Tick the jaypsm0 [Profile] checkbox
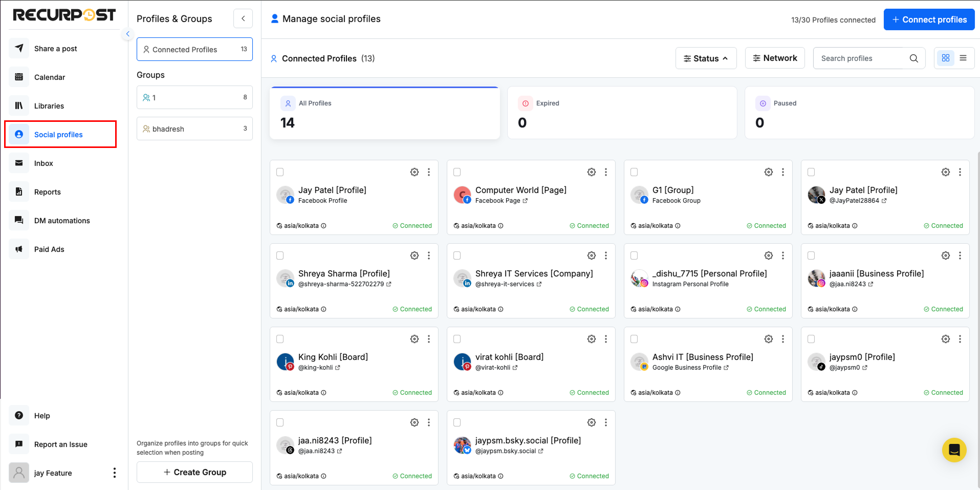The width and height of the screenshot is (980, 490). pos(811,339)
